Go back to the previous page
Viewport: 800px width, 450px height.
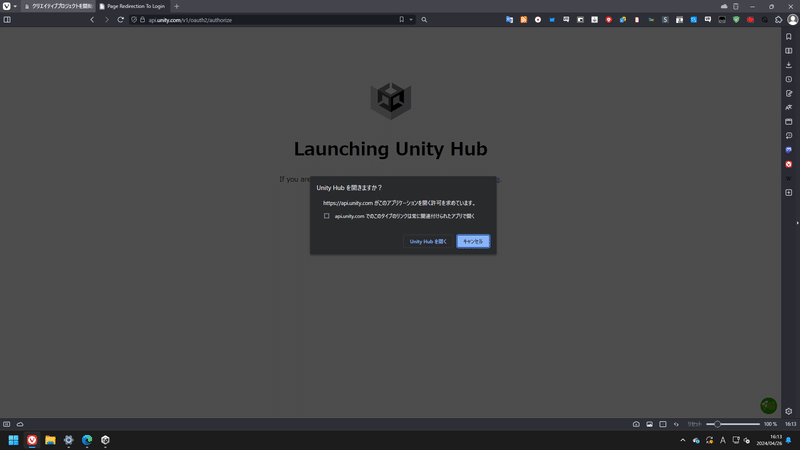coord(92,20)
